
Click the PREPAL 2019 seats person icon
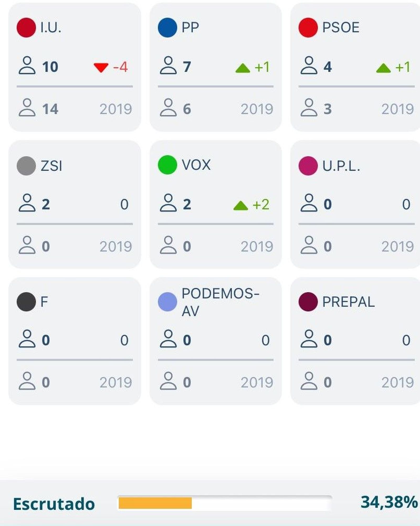[309, 381]
